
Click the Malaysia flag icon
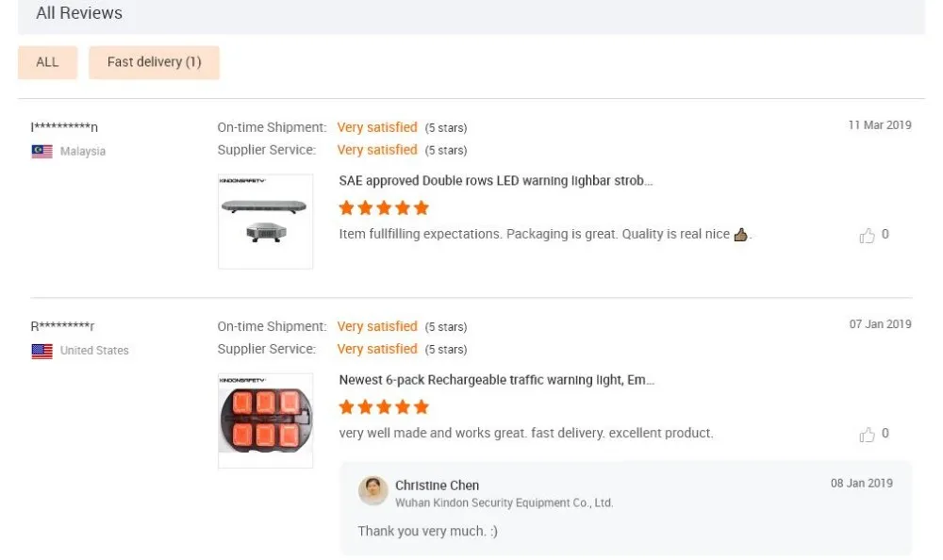tap(41, 151)
